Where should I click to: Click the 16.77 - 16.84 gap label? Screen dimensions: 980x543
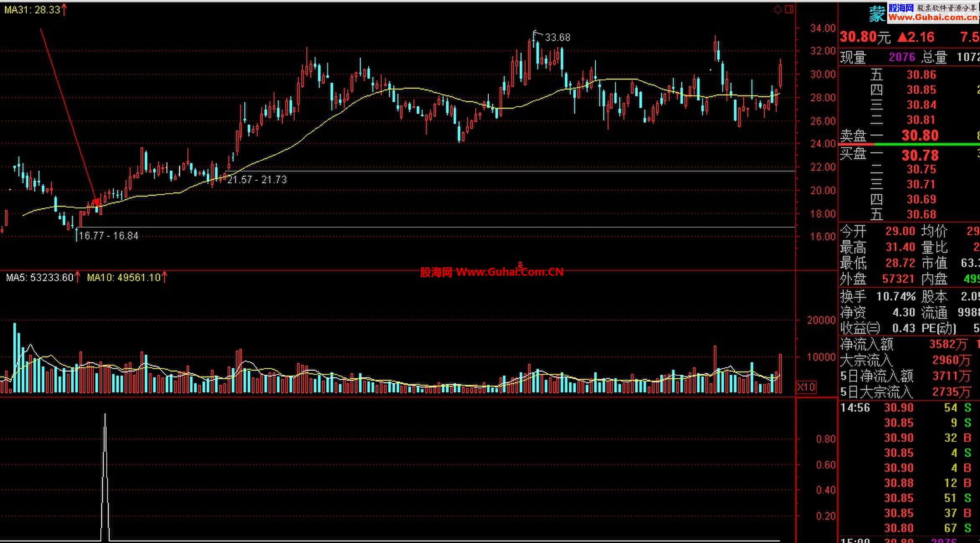pyautogui.click(x=108, y=236)
